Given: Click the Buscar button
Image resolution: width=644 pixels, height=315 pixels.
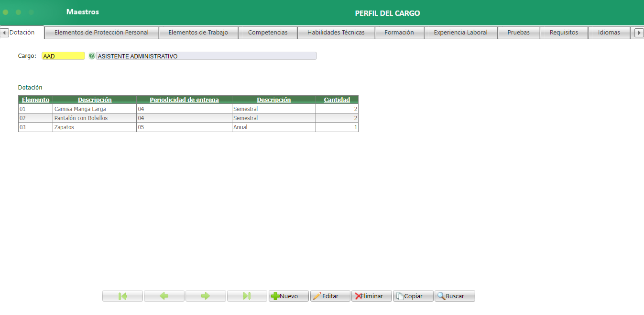Looking at the screenshot, I should click(x=455, y=296).
